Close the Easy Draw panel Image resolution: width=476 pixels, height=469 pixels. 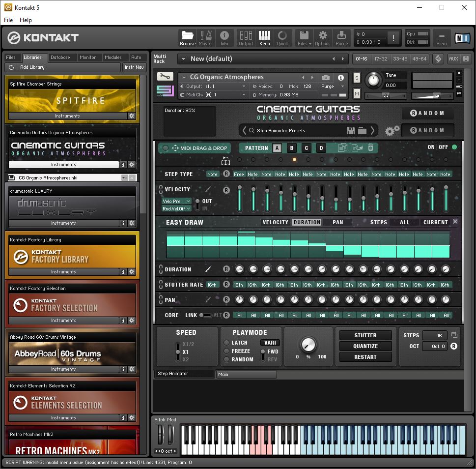tap(455, 222)
